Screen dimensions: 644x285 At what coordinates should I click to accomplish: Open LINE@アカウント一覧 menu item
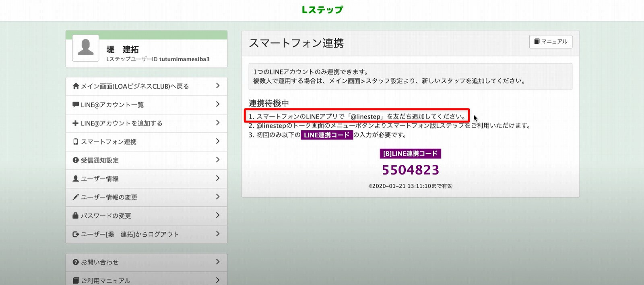pyautogui.click(x=147, y=105)
